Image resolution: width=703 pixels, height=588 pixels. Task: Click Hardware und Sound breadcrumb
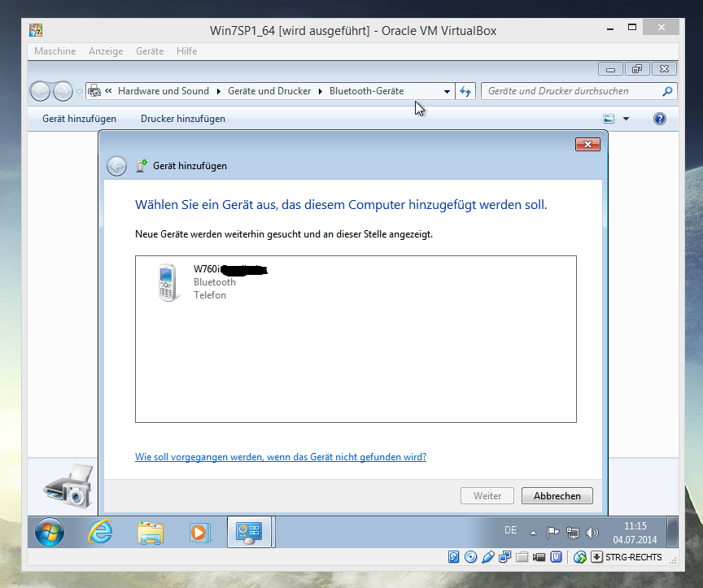(x=164, y=91)
